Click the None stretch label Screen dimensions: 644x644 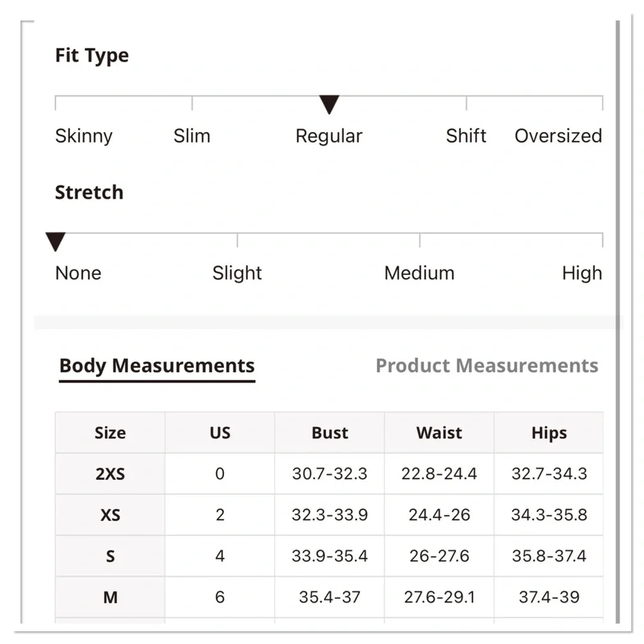pos(78,273)
